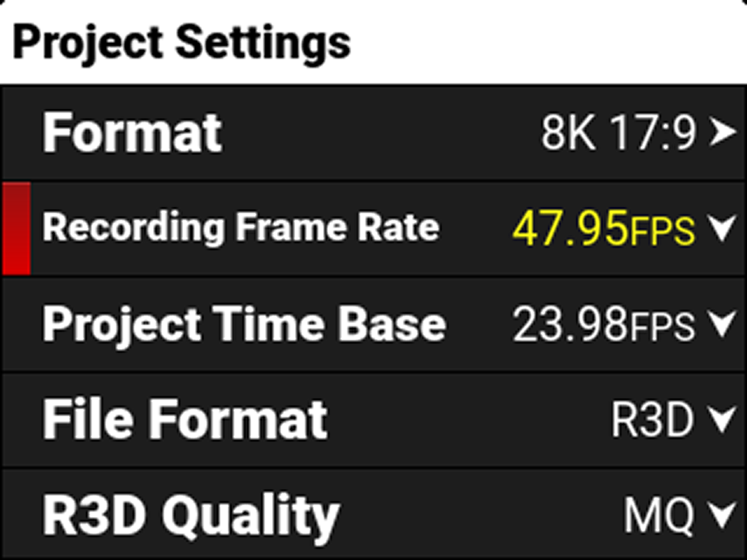Open the Format menu row label

click(132, 133)
